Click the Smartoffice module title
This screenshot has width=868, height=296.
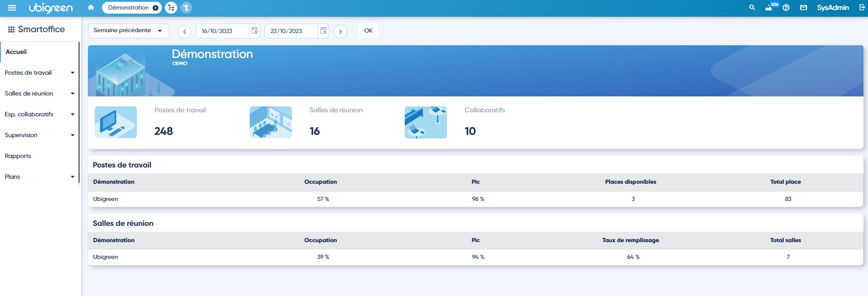click(41, 29)
